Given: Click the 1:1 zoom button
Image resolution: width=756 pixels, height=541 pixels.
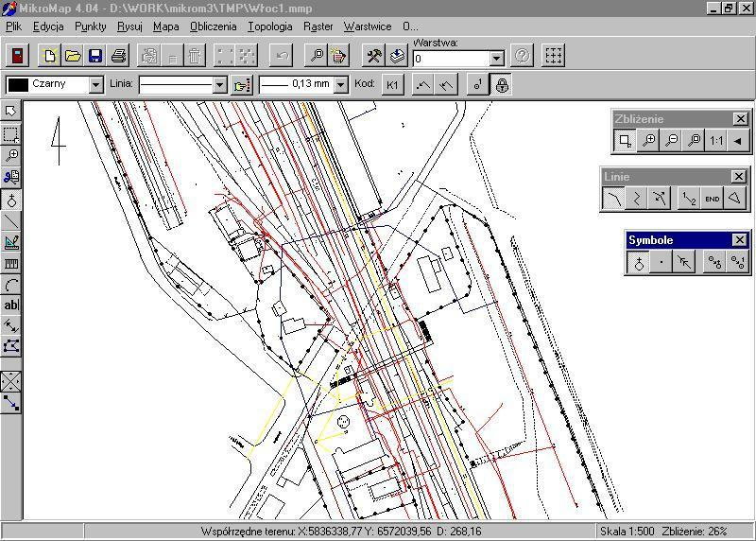Looking at the screenshot, I should 715,141.
